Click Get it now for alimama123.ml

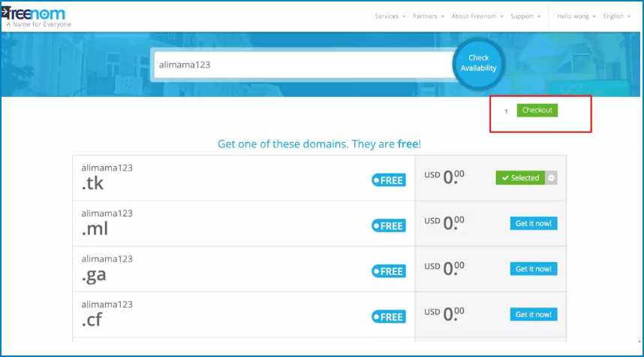click(x=534, y=223)
